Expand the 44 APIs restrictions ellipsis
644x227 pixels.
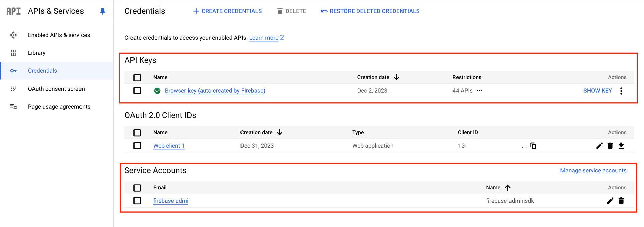click(x=480, y=91)
